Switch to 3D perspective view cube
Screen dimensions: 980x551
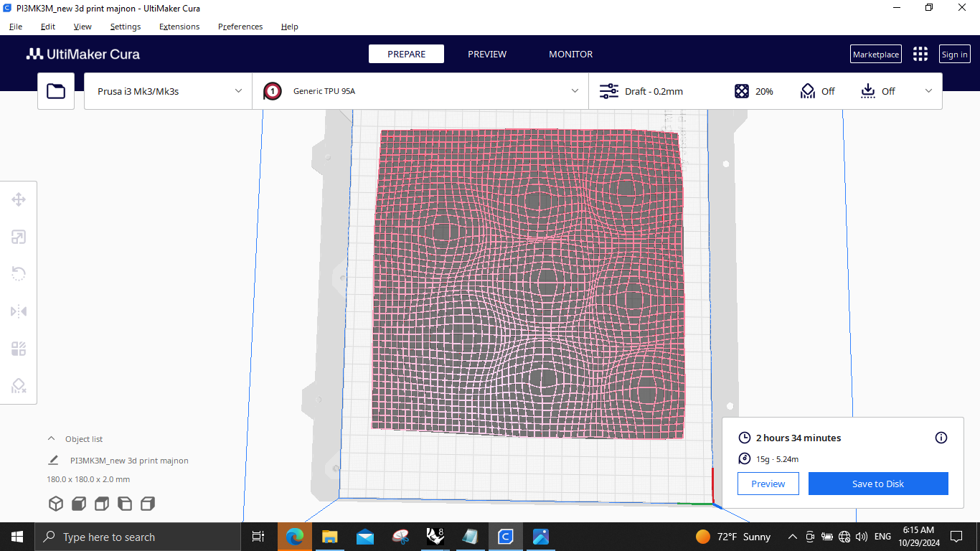point(56,504)
